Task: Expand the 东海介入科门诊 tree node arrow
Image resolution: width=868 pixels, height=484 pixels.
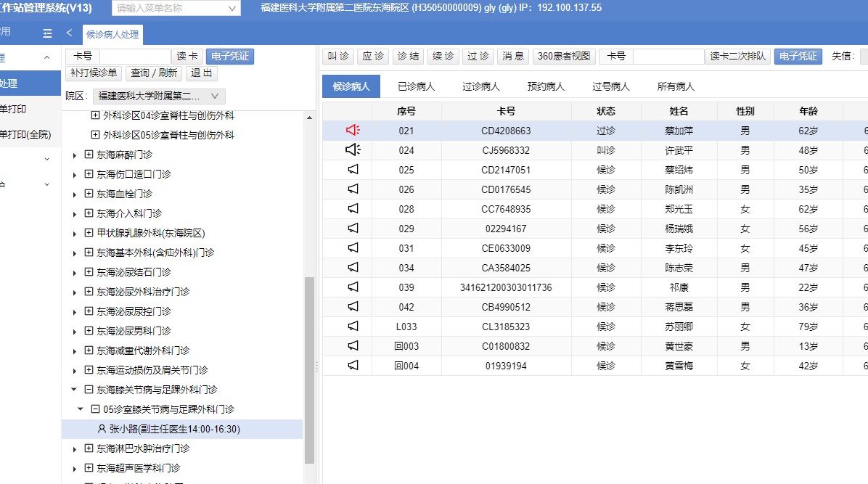Action: pos(75,214)
